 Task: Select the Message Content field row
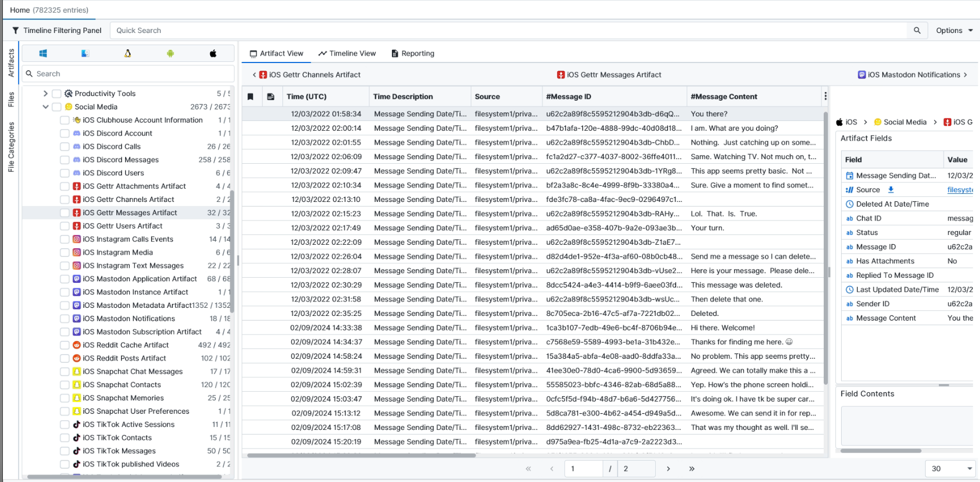click(907, 318)
